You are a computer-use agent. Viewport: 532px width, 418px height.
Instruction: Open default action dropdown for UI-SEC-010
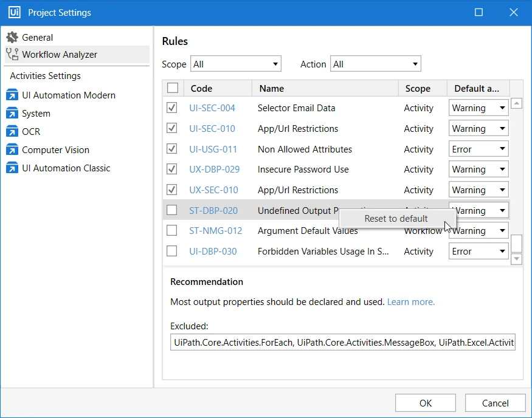pyautogui.click(x=478, y=128)
